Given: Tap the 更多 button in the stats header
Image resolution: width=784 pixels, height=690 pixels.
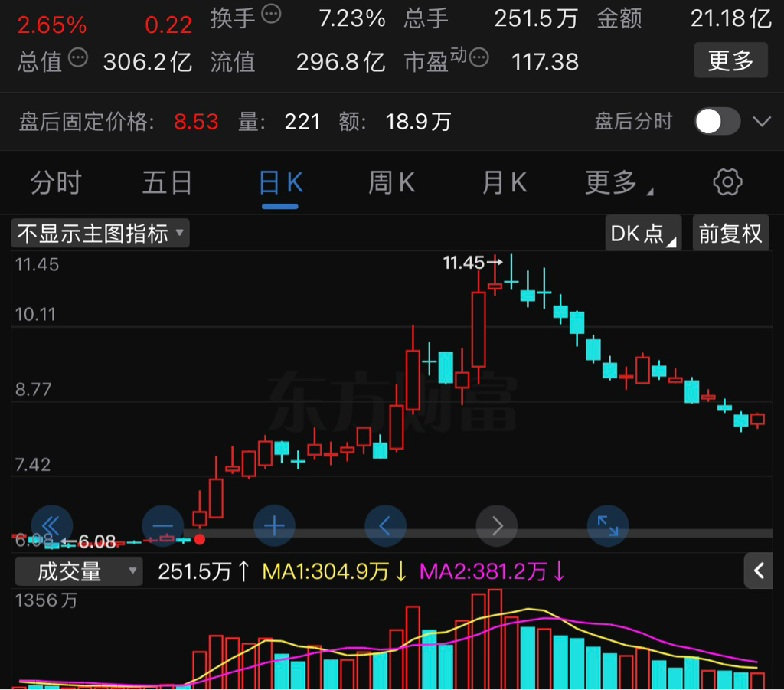Looking at the screenshot, I should pyautogui.click(x=730, y=60).
